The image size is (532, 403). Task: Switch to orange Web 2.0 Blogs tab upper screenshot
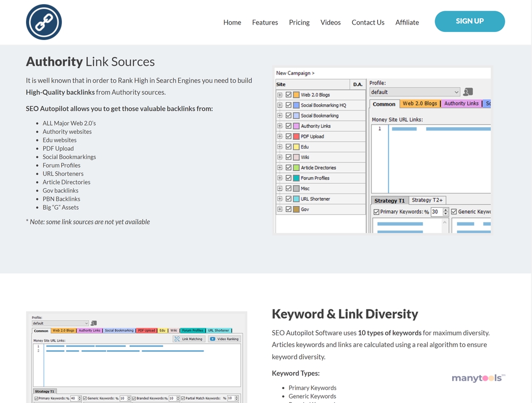[420, 104]
